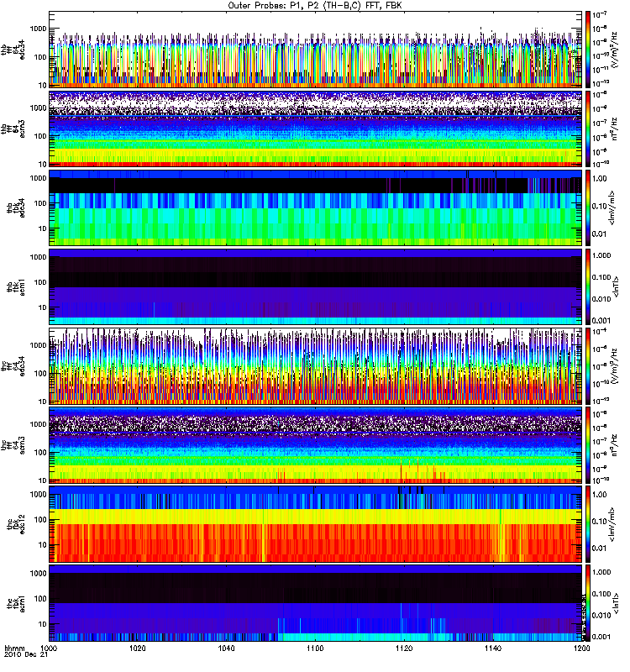Click the color bar of the thc FFT edc34 panel
The image size is (630, 672).
[x=588, y=365]
